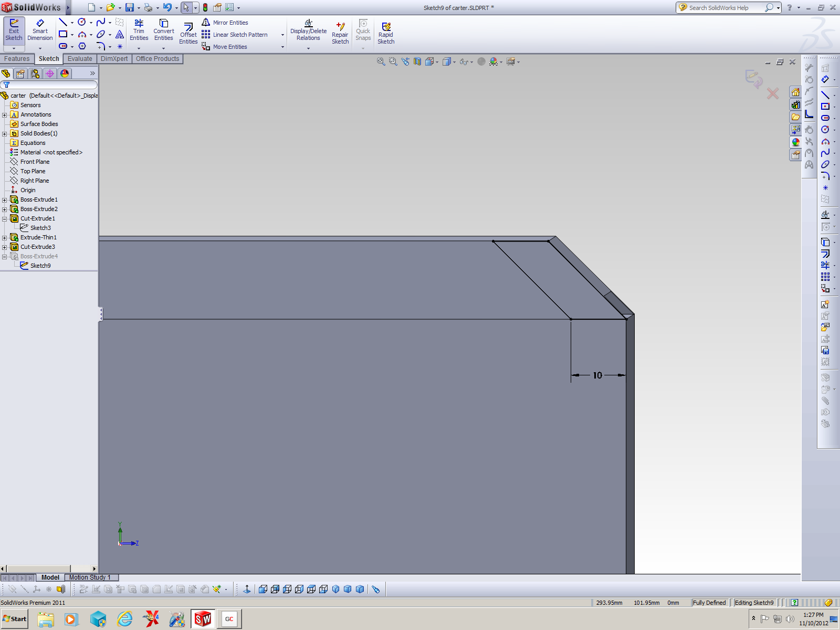Click Convert Entities
Screen dimensions: 840x630
pos(164,30)
